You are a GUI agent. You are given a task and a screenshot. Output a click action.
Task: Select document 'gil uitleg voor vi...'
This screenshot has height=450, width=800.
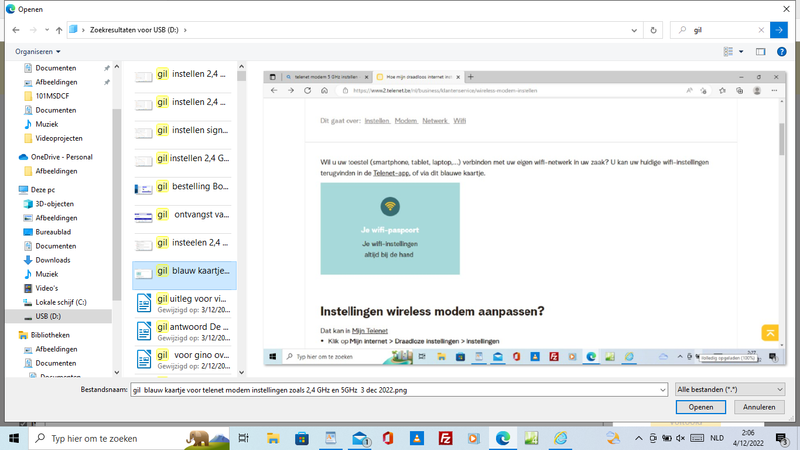pos(184,303)
